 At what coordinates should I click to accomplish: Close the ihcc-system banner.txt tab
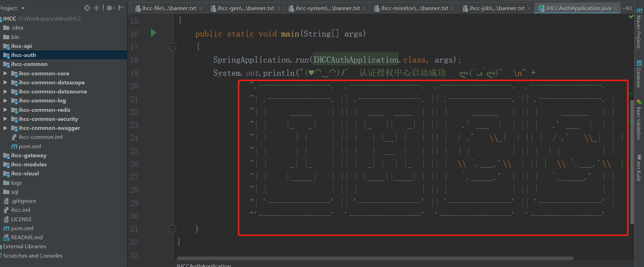click(364, 8)
